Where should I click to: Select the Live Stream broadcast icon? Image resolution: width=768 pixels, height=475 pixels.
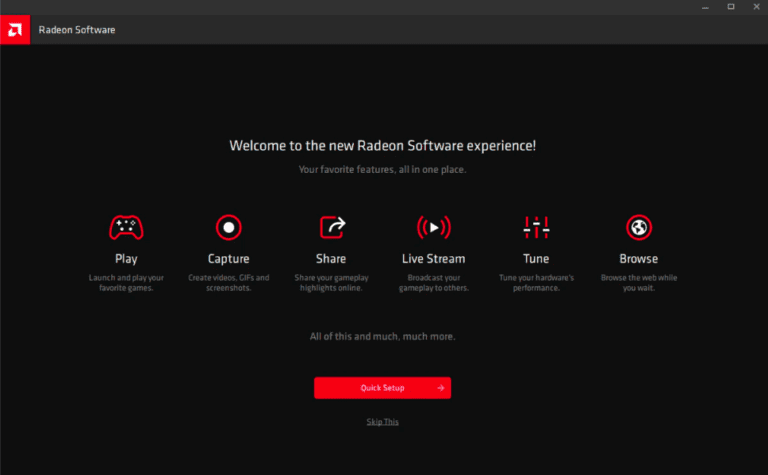tap(433, 228)
